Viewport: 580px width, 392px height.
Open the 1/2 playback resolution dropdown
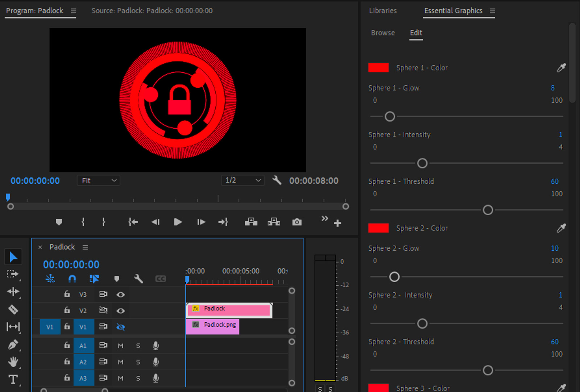coord(242,180)
